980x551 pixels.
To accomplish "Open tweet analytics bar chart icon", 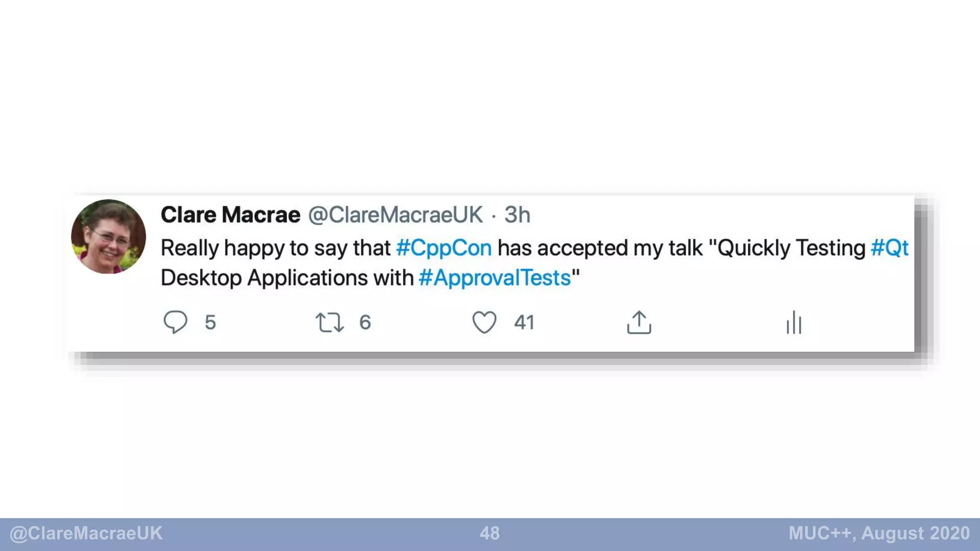I will (794, 322).
